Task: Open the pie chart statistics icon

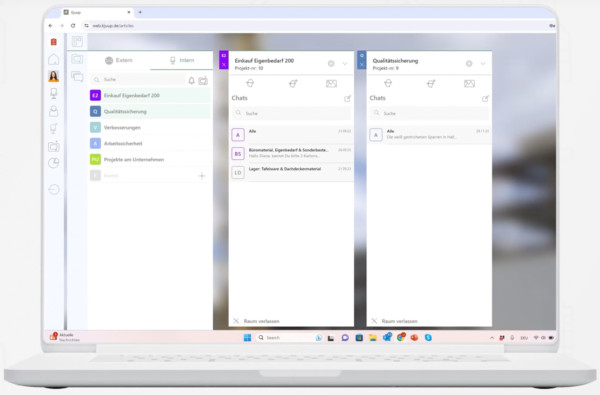Action: (54, 163)
